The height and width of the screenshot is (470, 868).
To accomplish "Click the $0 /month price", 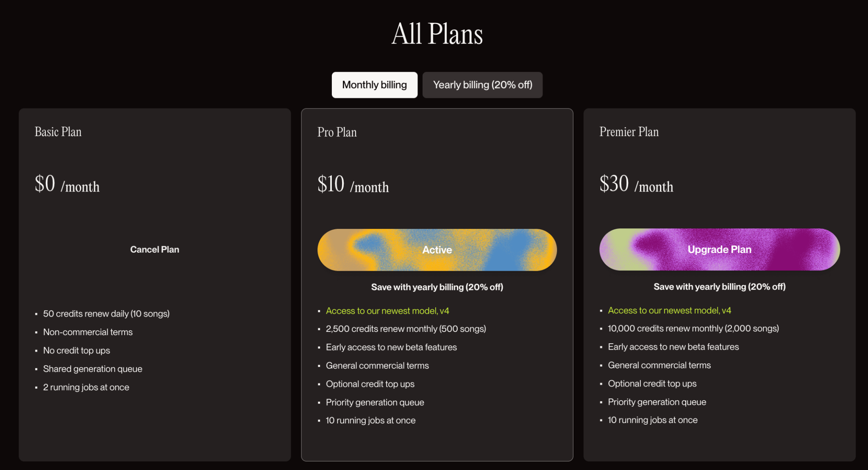I will pyautogui.click(x=67, y=184).
